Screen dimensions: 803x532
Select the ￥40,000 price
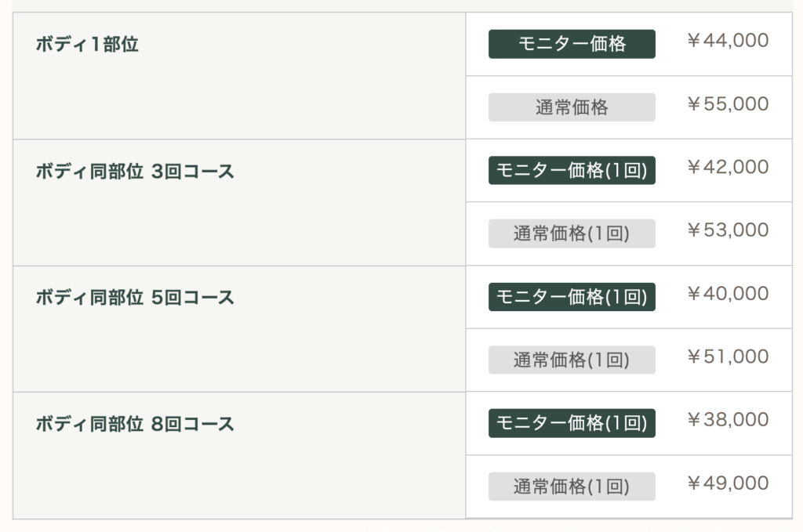(727, 294)
